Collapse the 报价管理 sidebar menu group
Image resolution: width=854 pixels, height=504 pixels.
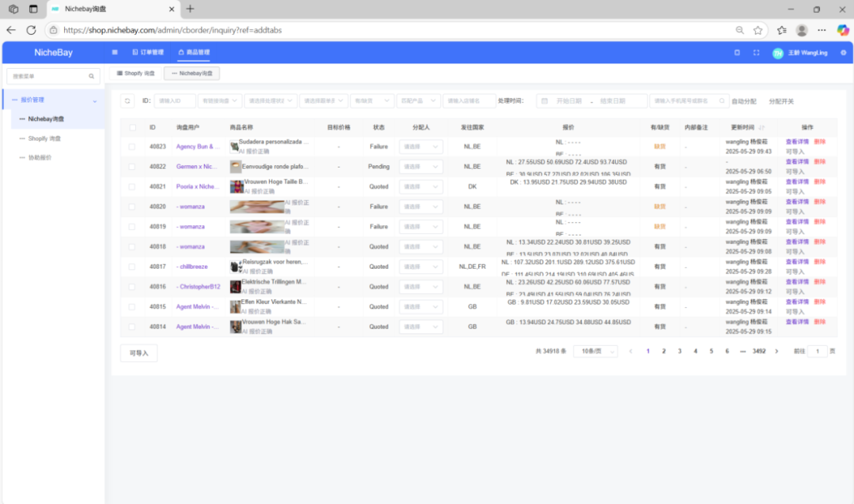pos(95,100)
